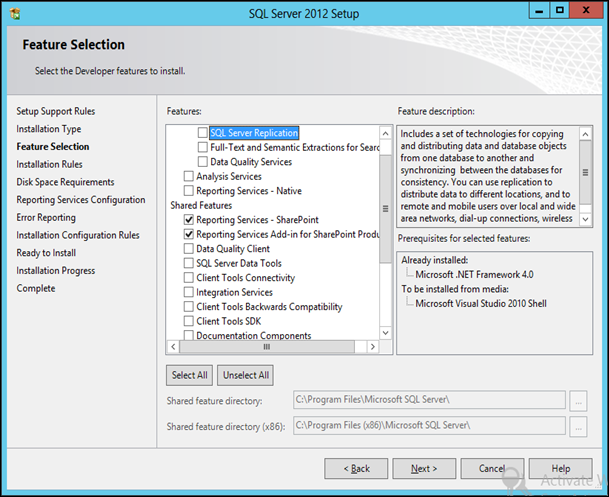Tick the Client Tools Connectivity checkbox
Viewport: 609px width, 497px height.
[x=188, y=278]
